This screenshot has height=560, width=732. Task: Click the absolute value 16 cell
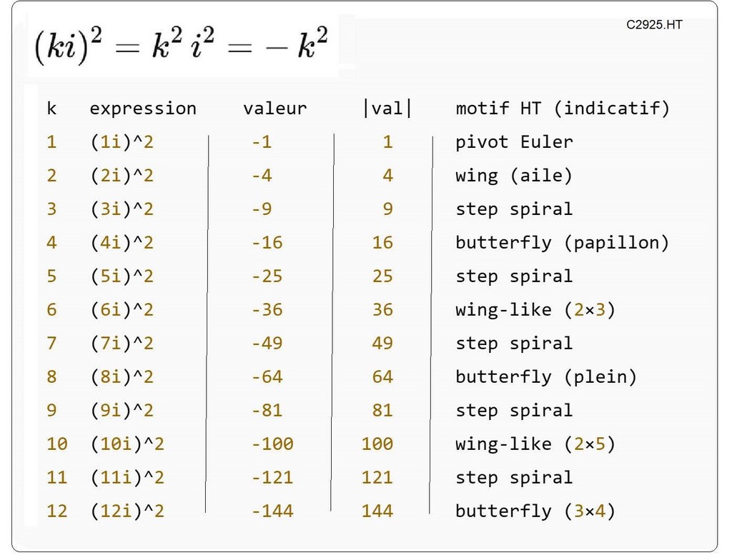382,242
